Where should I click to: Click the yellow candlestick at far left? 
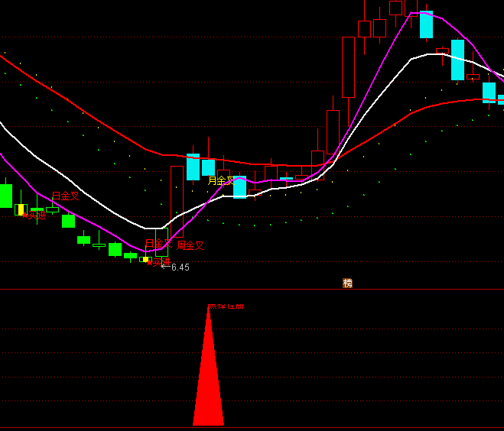[21, 209]
